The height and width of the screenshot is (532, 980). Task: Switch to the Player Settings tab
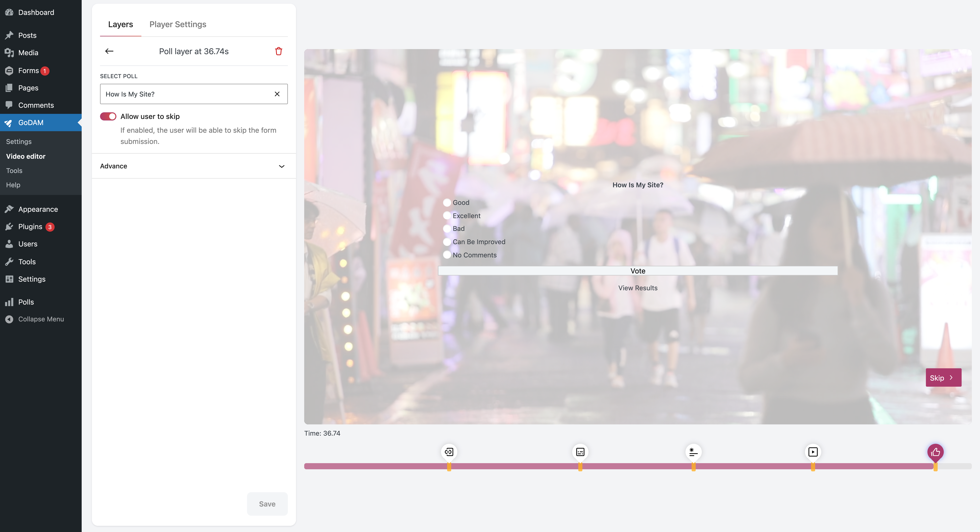coord(178,24)
